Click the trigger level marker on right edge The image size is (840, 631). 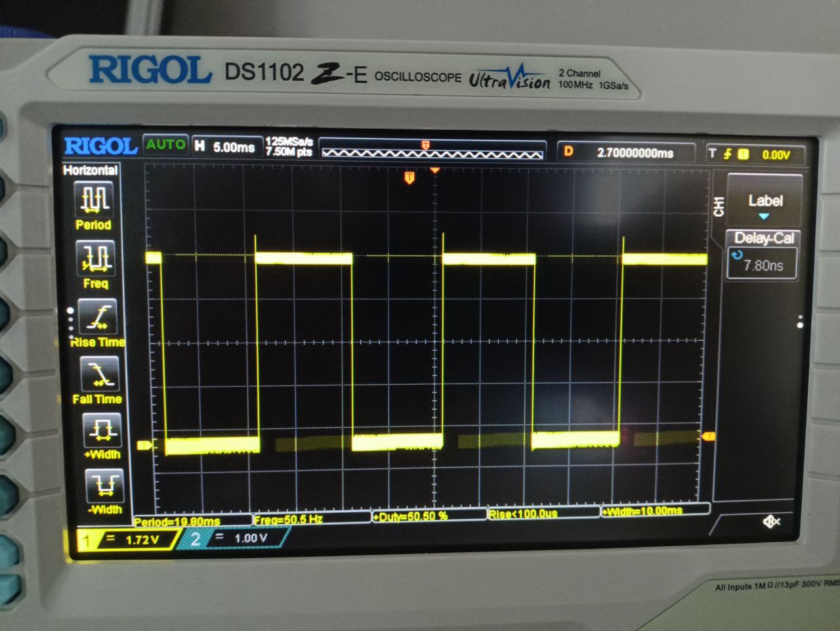point(708,436)
